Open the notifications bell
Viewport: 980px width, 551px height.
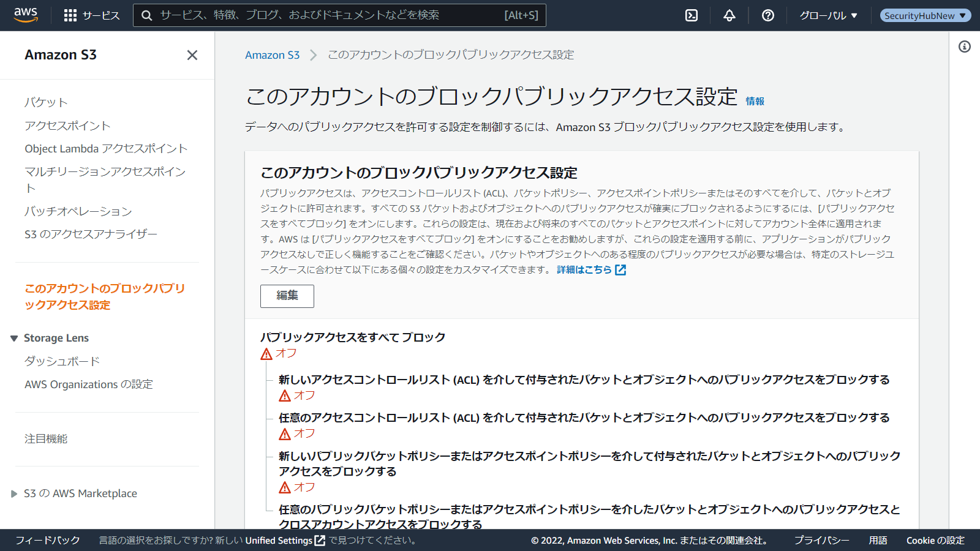pyautogui.click(x=729, y=15)
